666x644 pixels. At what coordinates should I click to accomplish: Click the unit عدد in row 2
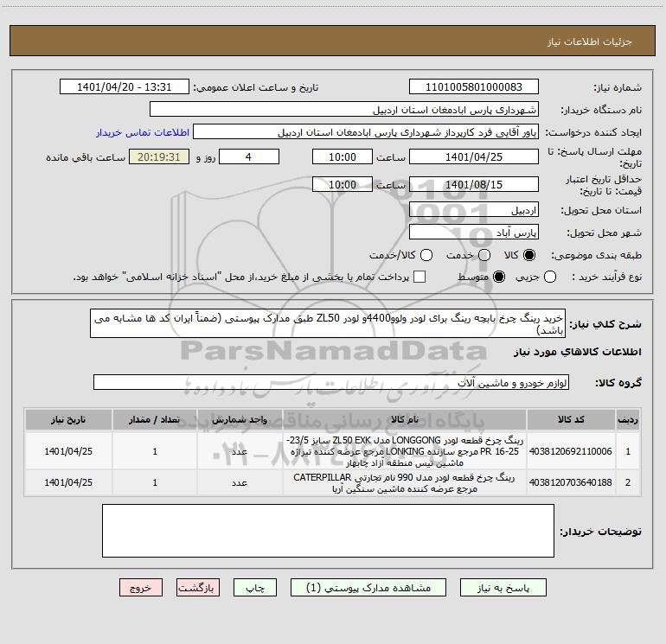pos(240,482)
